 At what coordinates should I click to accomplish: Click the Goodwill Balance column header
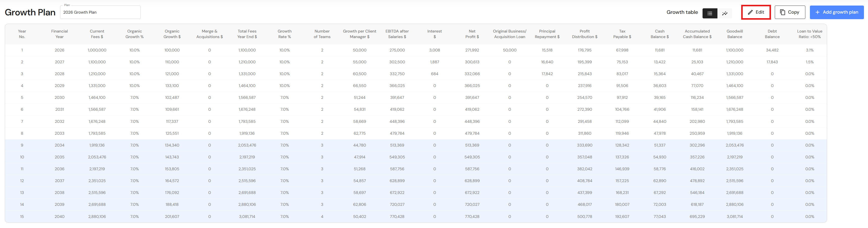[x=735, y=34]
